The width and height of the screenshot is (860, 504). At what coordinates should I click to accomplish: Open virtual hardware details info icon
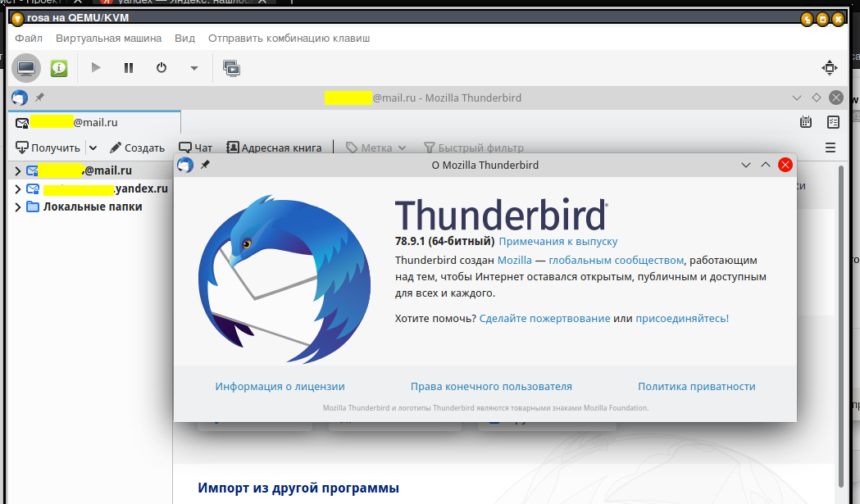[59, 68]
